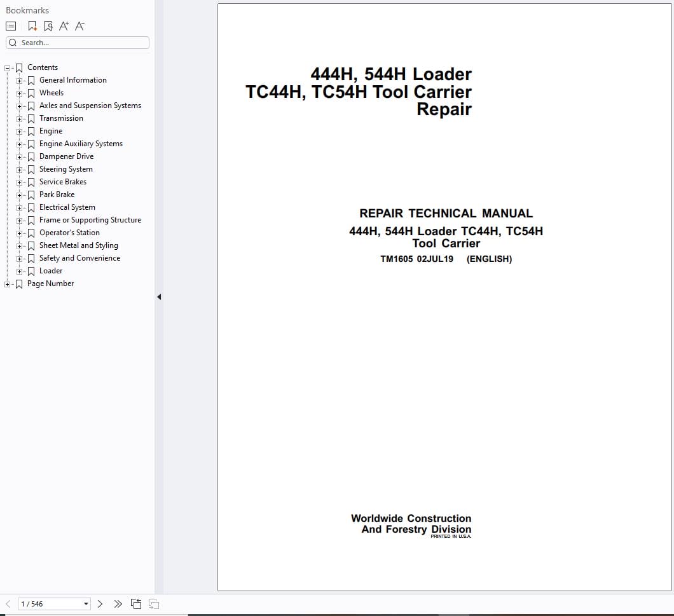Jump to Park Brake section
The height and width of the screenshot is (616, 674).
(x=57, y=195)
